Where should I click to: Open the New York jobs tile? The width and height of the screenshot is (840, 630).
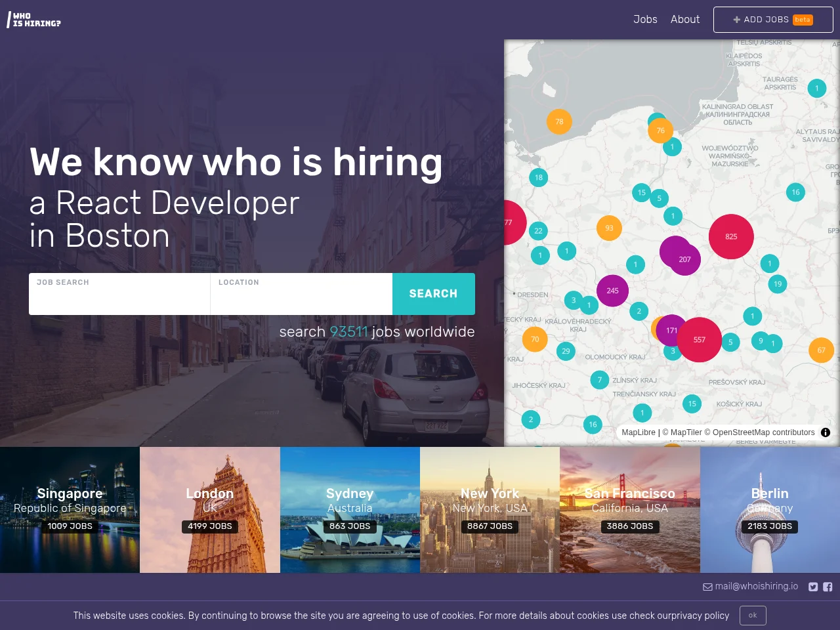[490, 510]
